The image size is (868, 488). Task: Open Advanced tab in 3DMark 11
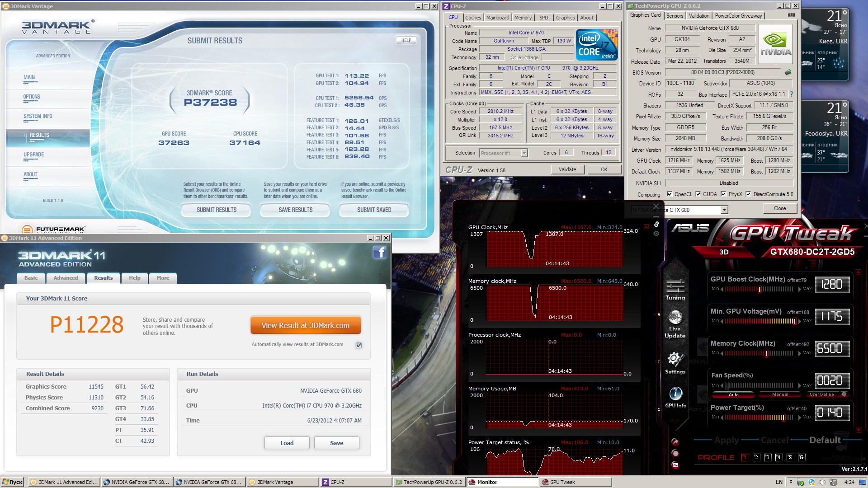click(x=66, y=278)
